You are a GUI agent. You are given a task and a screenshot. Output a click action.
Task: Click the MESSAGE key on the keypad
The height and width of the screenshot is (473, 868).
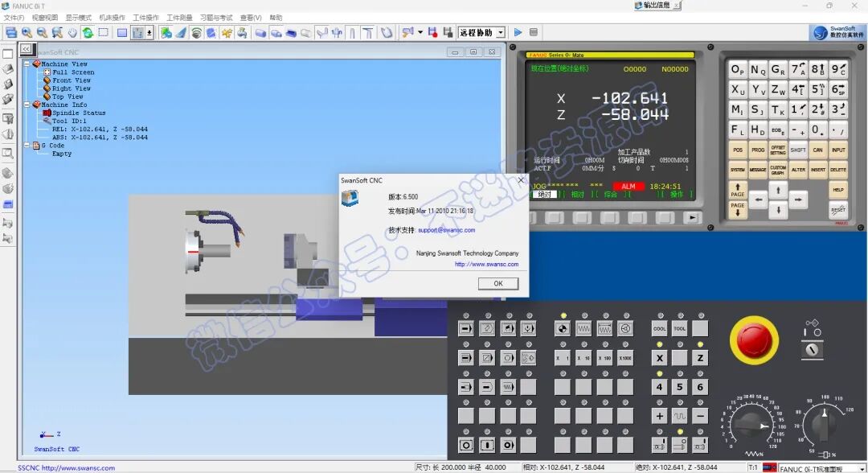coord(758,170)
